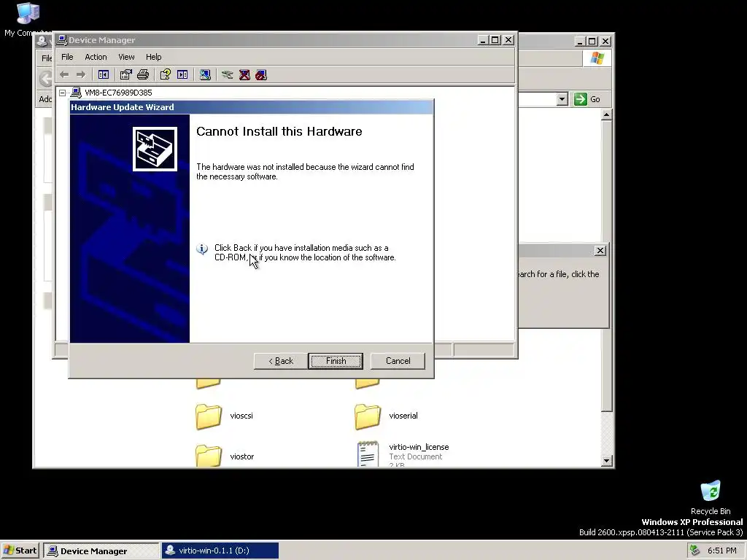Screen dimensions: 747x560
Task: Minimize the Device Manager window
Action: pos(484,40)
